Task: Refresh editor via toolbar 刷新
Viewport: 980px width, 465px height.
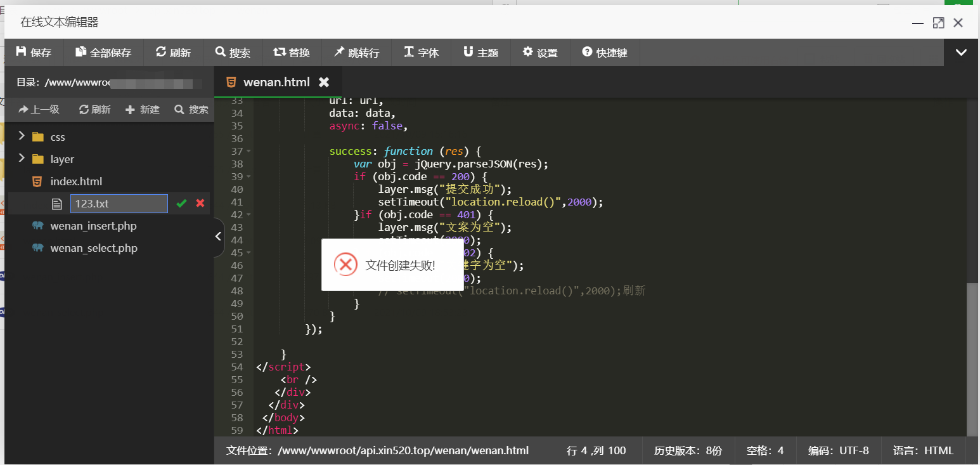Action: pyautogui.click(x=173, y=53)
